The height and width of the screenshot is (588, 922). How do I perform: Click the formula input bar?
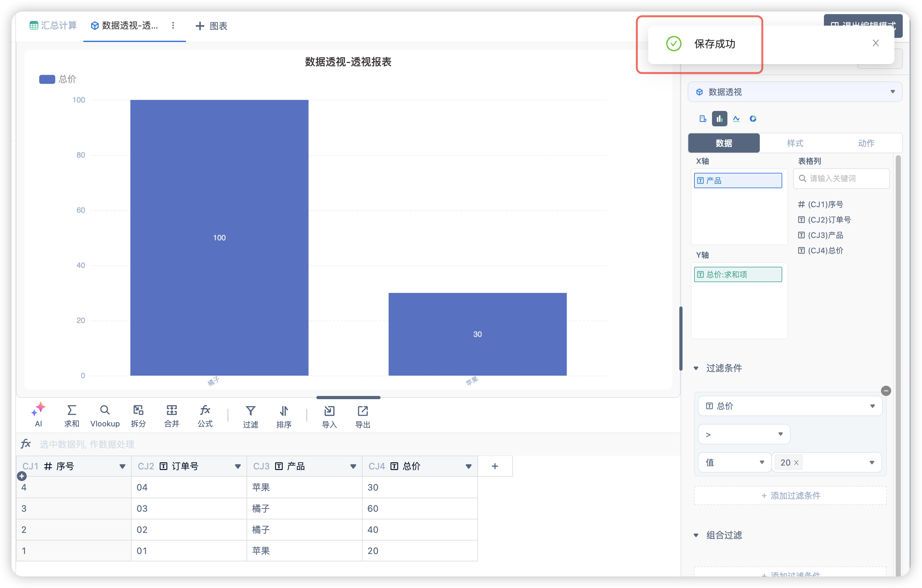(356, 444)
